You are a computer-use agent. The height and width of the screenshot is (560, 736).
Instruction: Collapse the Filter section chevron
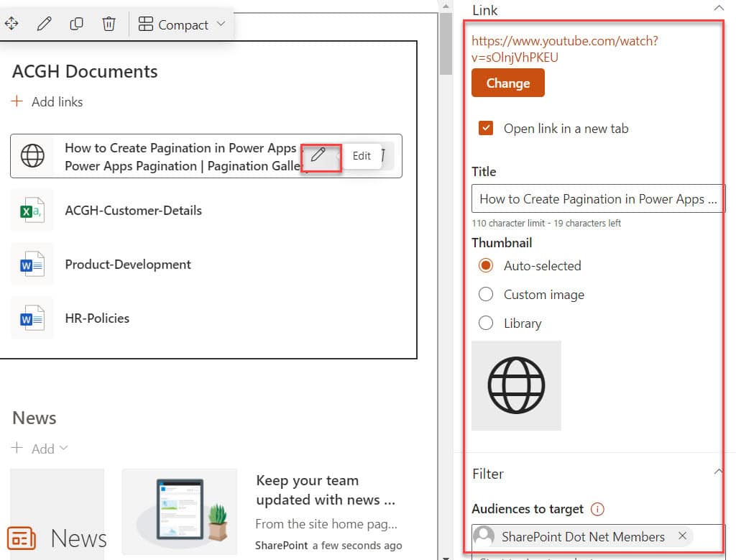(718, 472)
